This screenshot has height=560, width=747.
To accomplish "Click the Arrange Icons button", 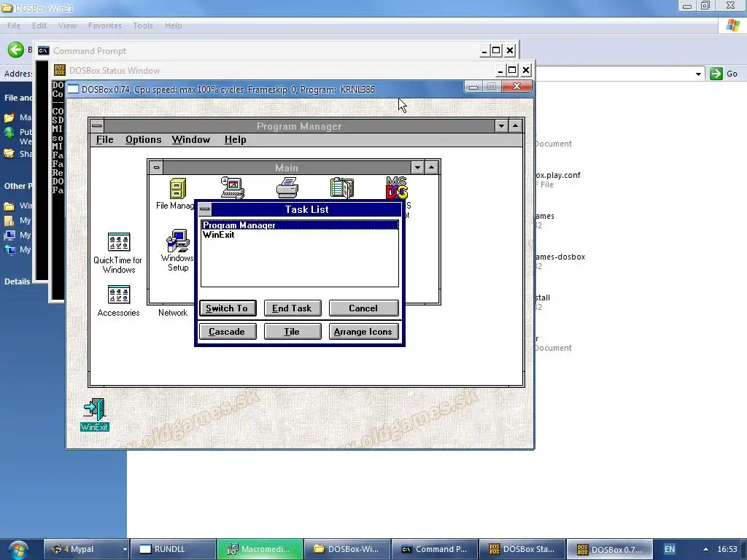I will 363,332.
